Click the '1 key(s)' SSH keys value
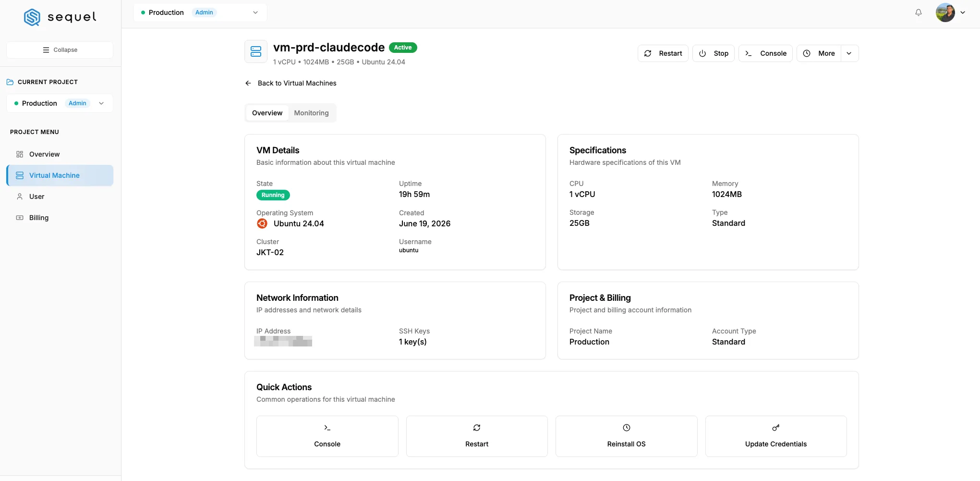This screenshot has height=481, width=980. click(413, 342)
